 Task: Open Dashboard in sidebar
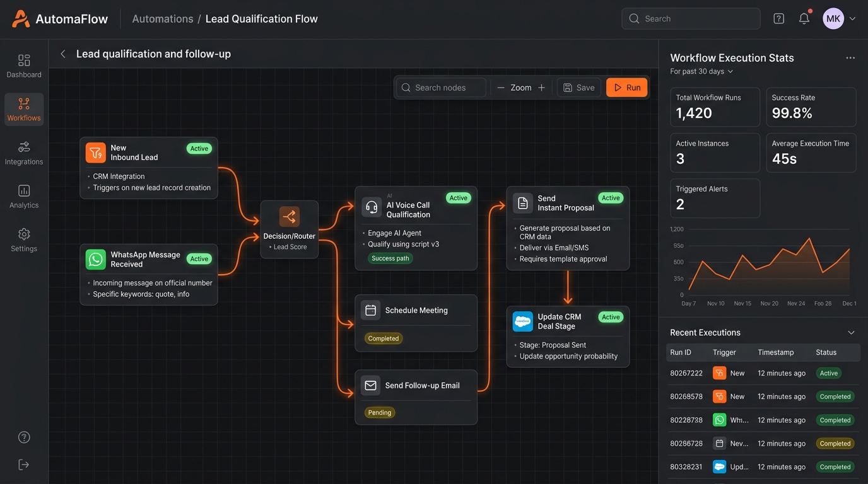click(24, 66)
